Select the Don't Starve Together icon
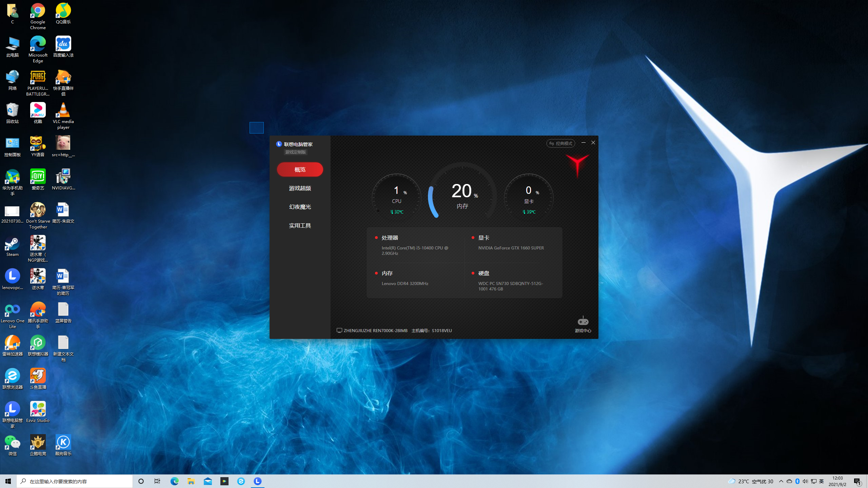This screenshot has height=488, width=868. (38, 215)
